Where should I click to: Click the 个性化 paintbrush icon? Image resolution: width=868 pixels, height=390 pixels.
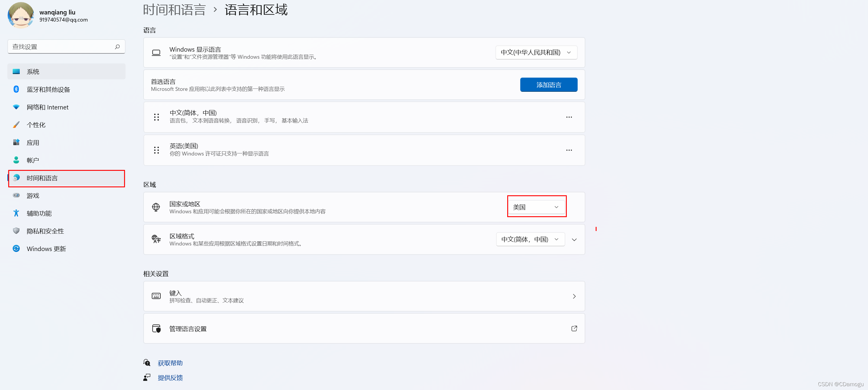click(16, 124)
